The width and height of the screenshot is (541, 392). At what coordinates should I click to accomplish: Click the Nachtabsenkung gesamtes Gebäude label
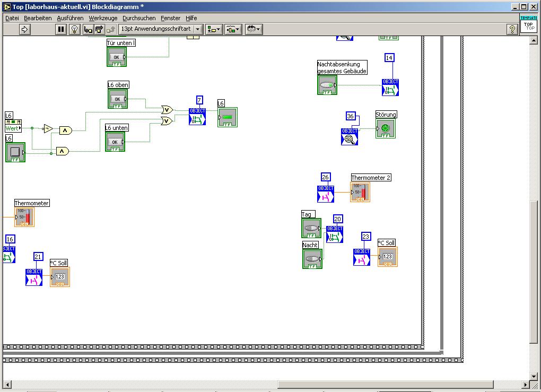coord(342,67)
